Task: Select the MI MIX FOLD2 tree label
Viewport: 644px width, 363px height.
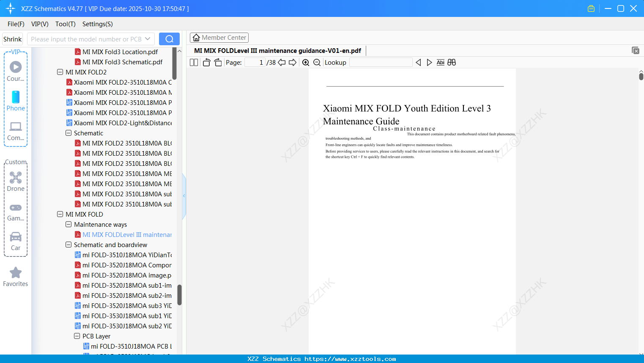Action: click(x=86, y=72)
